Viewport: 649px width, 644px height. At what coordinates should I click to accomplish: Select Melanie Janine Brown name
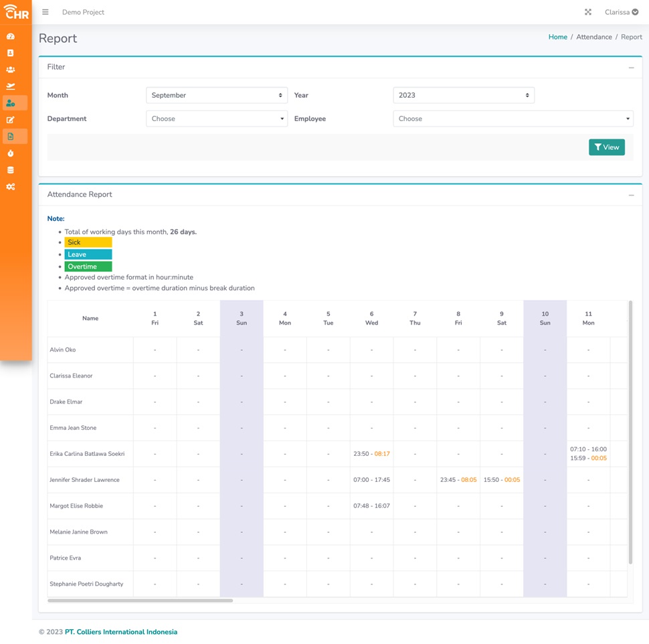coord(79,532)
